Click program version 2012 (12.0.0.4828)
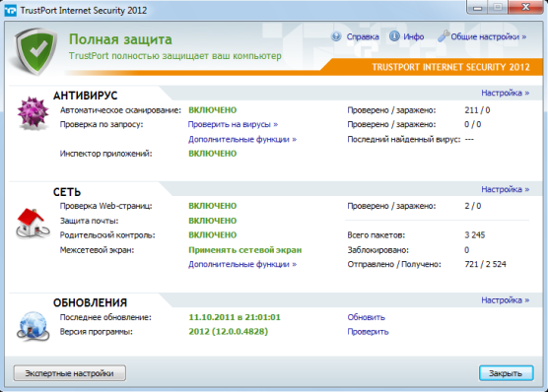548x392 pixels. pyautogui.click(x=229, y=332)
